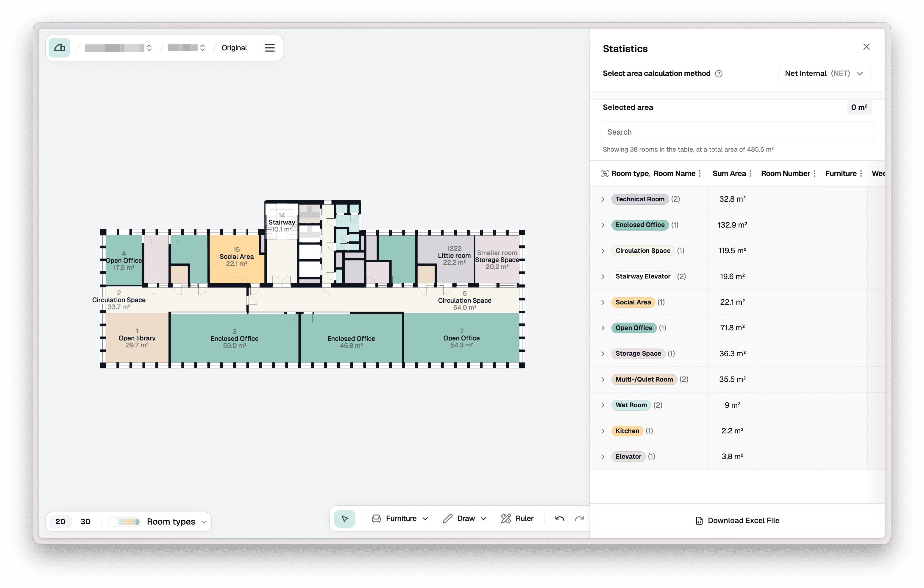Click the 132.9 m² area value
Image resolution: width=924 pixels, height=588 pixels.
pyautogui.click(x=732, y=225)
